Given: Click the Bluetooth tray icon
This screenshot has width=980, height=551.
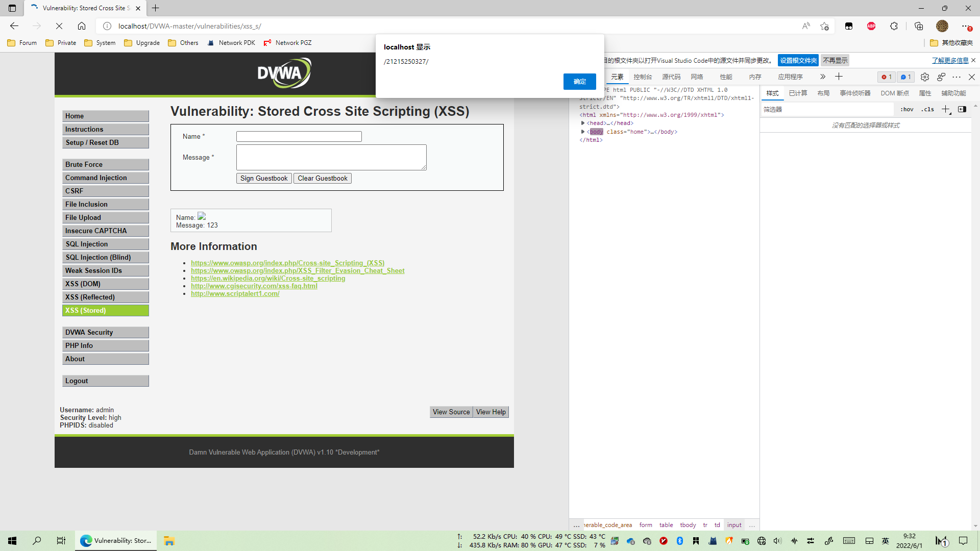Looking at the screenshot, I should click(680, 541).
